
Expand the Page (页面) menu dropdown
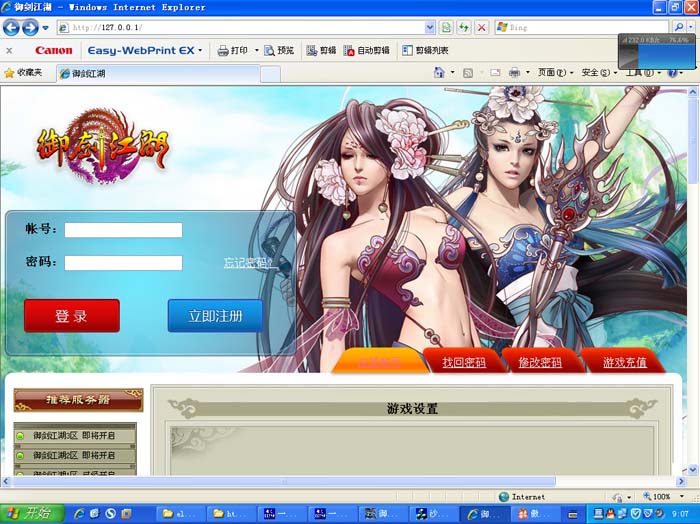[x=555, y=73]
